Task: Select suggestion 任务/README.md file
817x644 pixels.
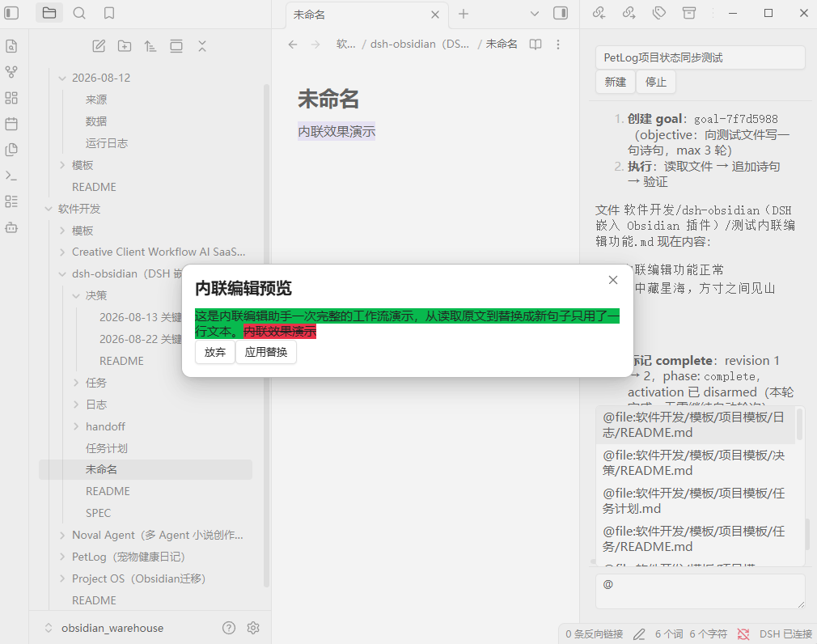Action: click(696, 540)
